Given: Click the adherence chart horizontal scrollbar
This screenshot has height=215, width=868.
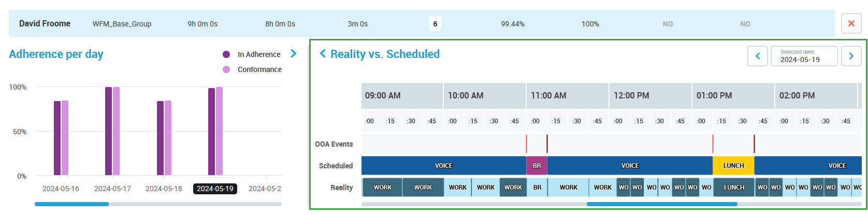Looking at the screenshot, I should click(71, 204).
